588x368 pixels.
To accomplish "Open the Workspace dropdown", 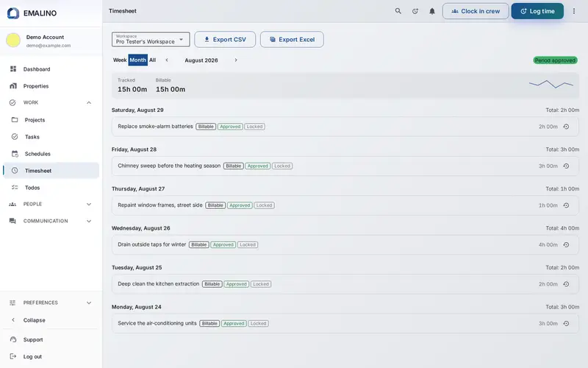I will click(151, 40).
